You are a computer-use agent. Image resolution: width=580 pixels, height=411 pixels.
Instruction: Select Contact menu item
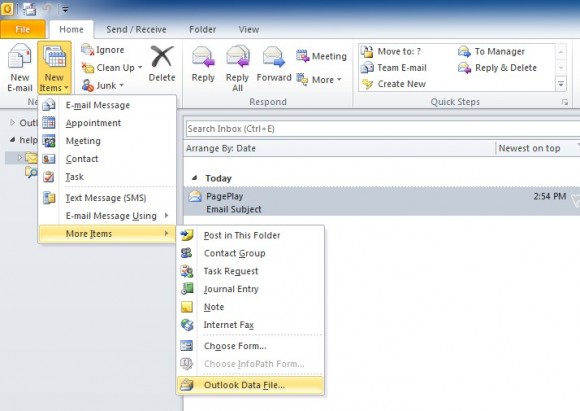tap(107, 159)
